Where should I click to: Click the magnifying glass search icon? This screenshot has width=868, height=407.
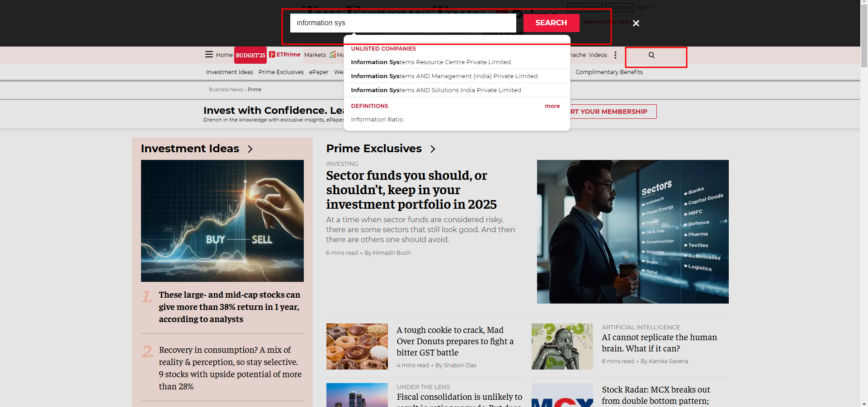point(651,55)
